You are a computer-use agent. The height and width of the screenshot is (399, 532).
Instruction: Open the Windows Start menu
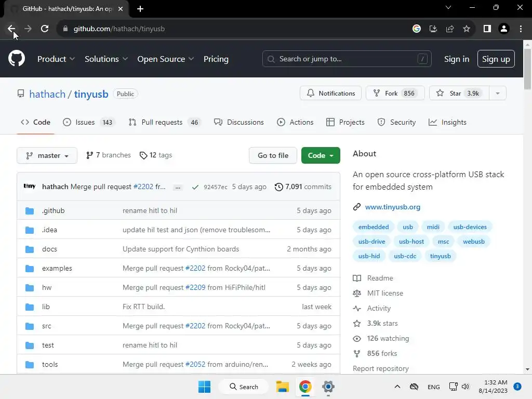click(204, 387)
